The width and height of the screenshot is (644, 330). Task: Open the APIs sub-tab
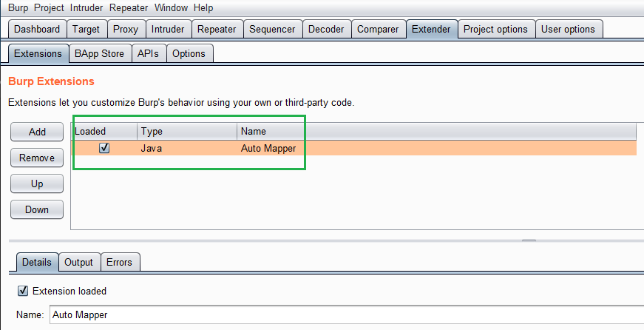pos(149,53)
